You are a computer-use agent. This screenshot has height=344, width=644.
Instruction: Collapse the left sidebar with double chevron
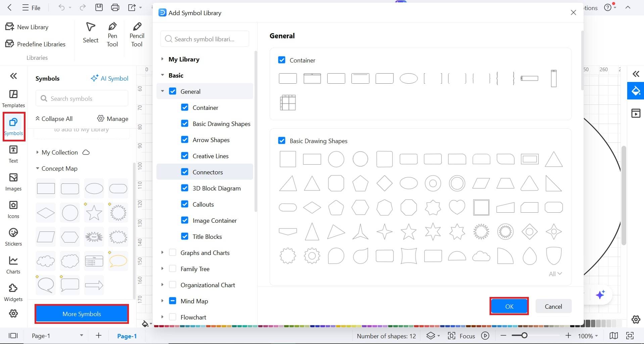[x=13, y=76]
